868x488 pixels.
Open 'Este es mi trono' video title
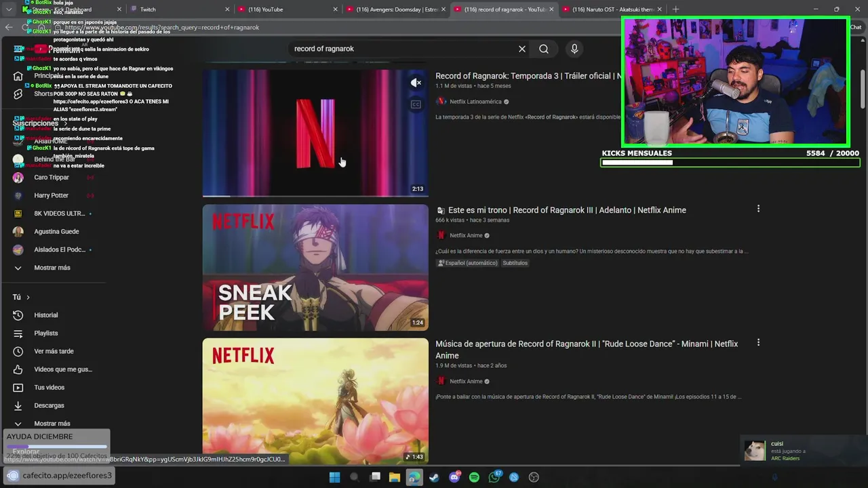click(567, 210)
